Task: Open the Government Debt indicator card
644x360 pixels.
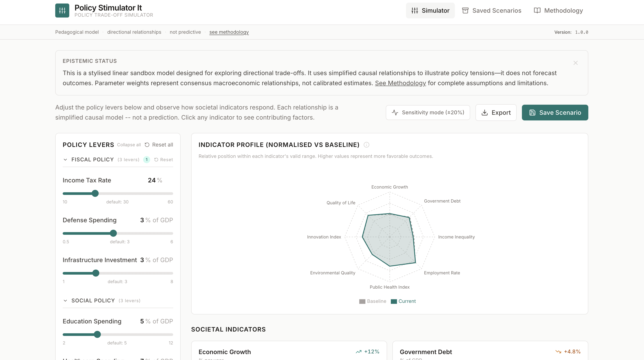Action: 490,351
